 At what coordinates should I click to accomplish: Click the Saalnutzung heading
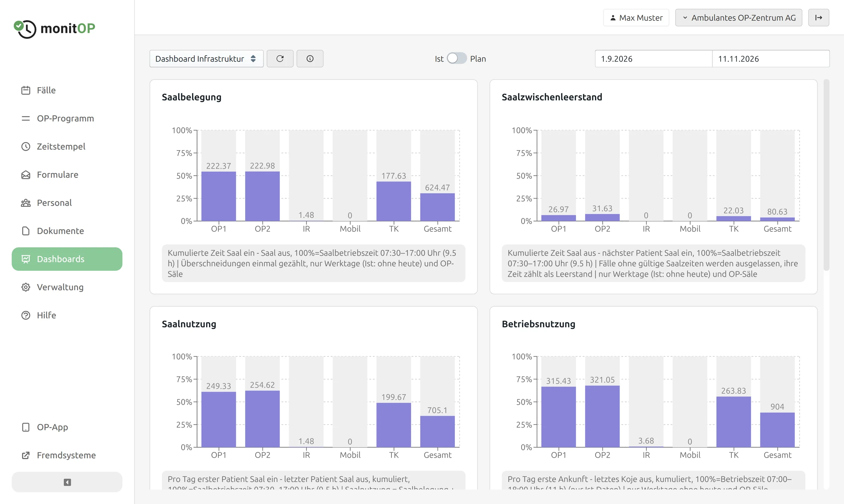(x=189, y=324)
